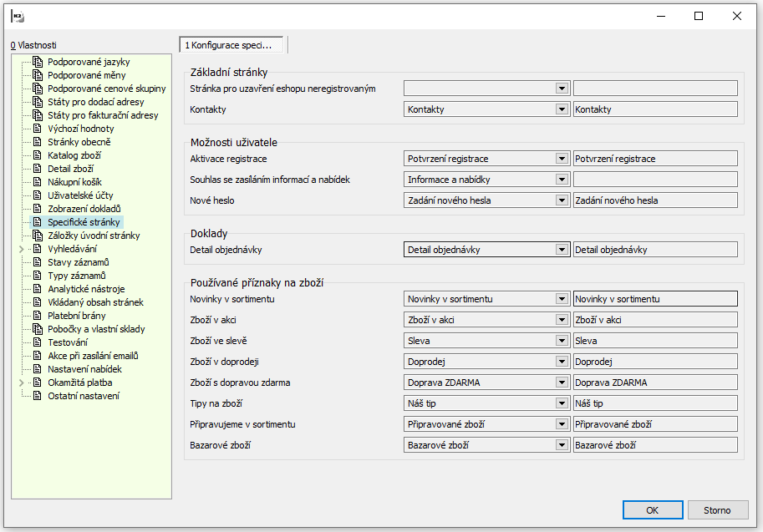Click the icon beside Pobočky a vlastní sklady
This screenshot has width=763, height=532.
pyautogui.click(x=38, y=329)
